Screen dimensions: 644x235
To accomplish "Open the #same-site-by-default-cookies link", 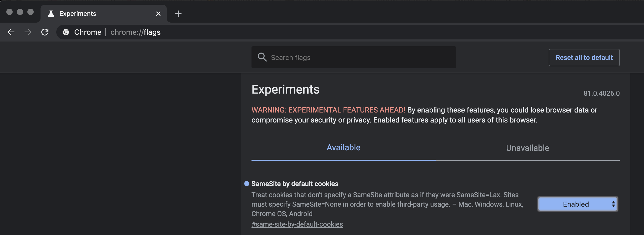I will coord(297,224).
